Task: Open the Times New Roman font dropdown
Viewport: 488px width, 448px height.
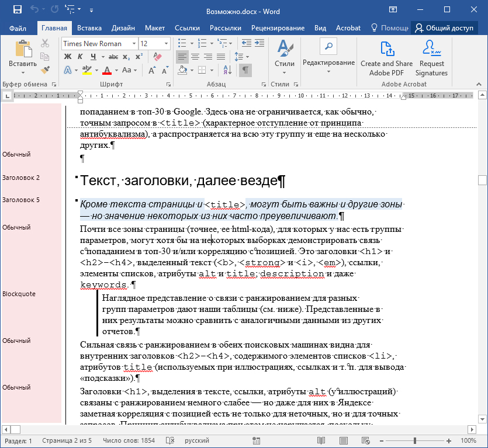Action: tap(134, 44)
